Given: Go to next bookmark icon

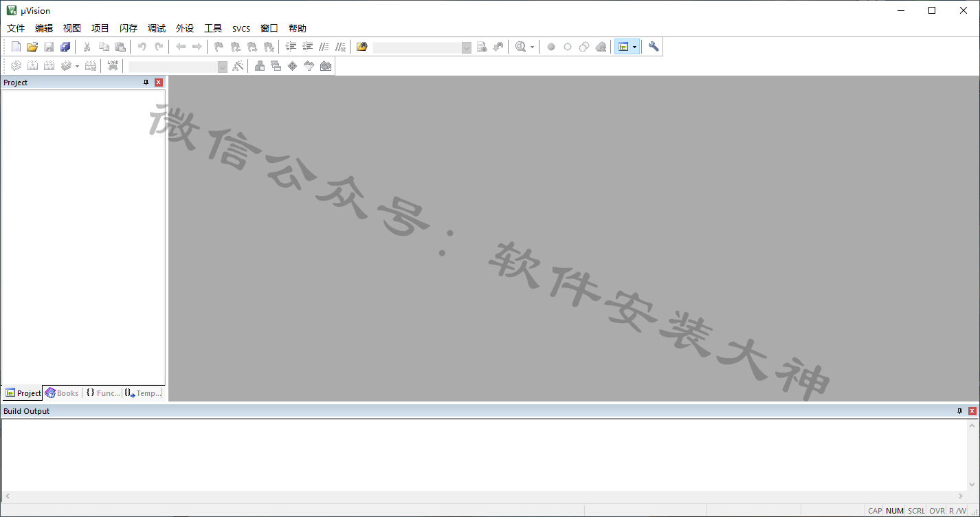Looking at the screenshot, I should (252, 47).
